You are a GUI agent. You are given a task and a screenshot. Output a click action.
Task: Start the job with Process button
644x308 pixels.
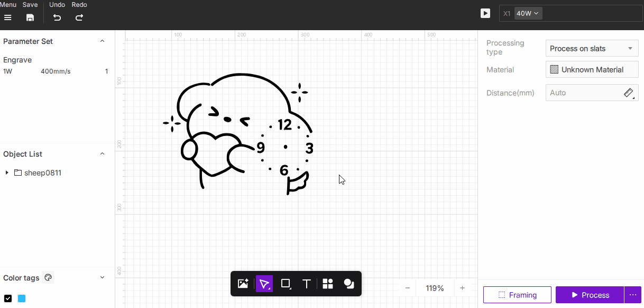590,295
